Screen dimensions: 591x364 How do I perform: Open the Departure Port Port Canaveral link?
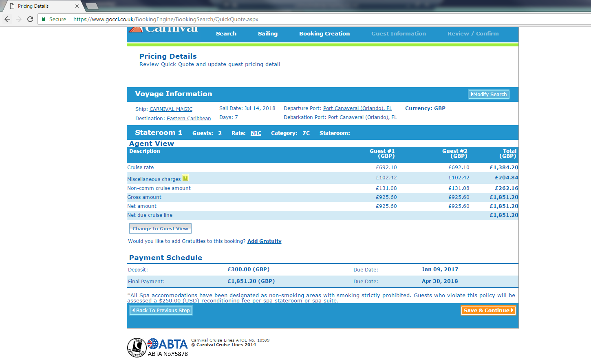(x=357, y=108)
